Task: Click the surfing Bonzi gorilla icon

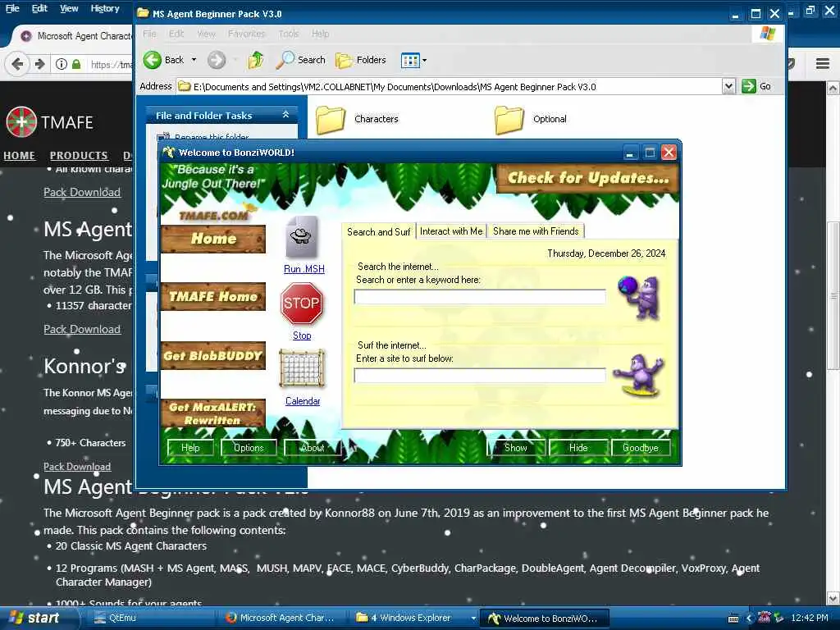Action: coord(639,375)
